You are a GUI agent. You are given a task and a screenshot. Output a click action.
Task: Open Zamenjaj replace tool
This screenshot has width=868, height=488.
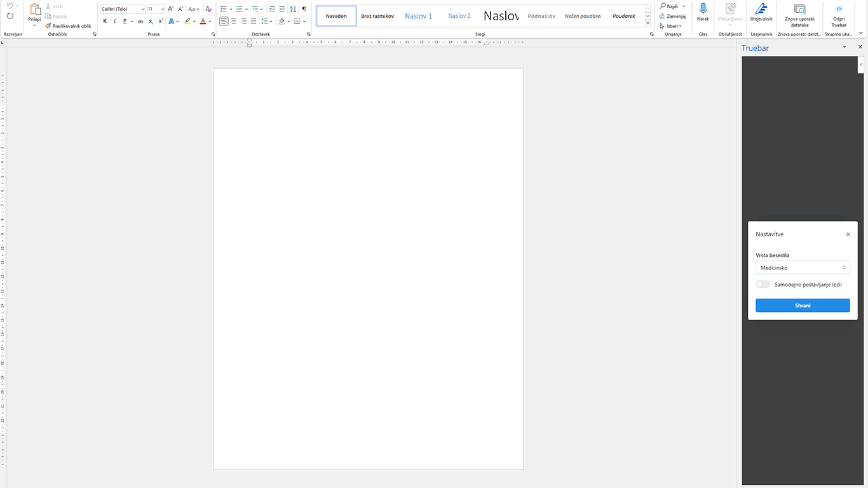click(x=672, y=17)
